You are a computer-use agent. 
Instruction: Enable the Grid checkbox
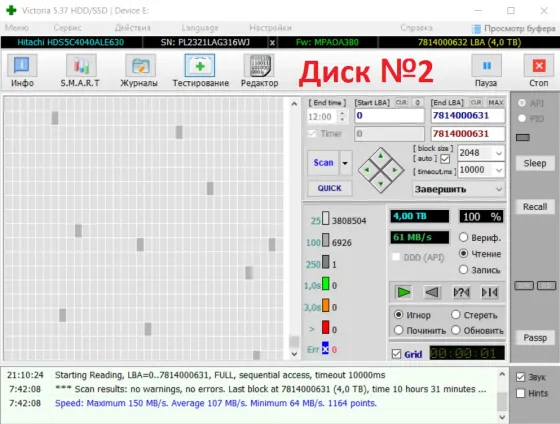point(396,354)
